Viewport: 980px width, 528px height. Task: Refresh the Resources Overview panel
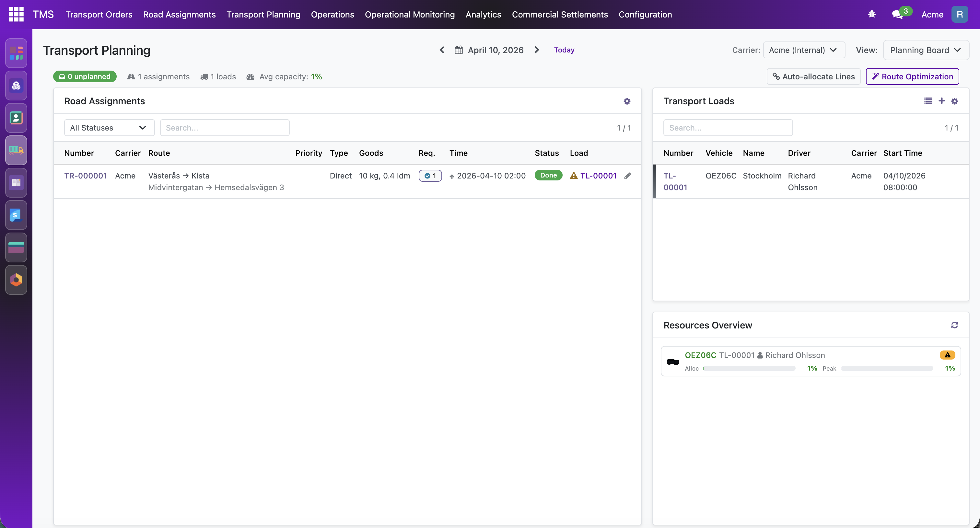[x=954, y=325]
